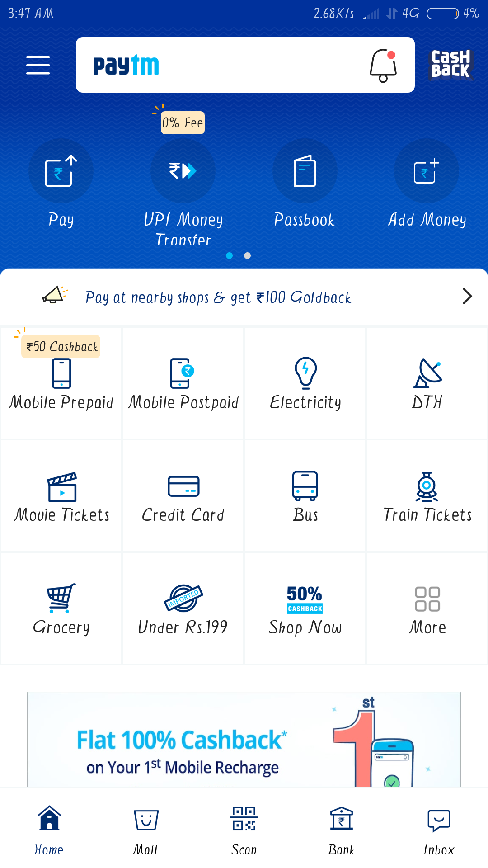Select Train Tickets booking
Screen dimensions: 488x868
pyautogui.click(x=427, y=495)
